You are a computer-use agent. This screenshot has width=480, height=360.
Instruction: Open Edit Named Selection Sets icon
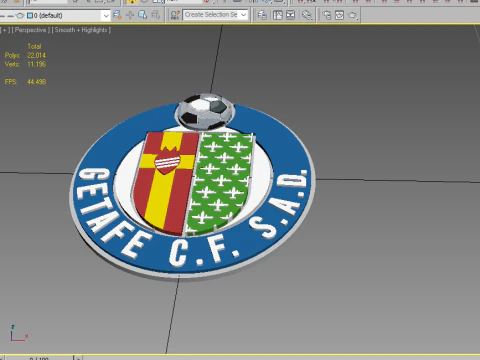click(x=175, y=15)
